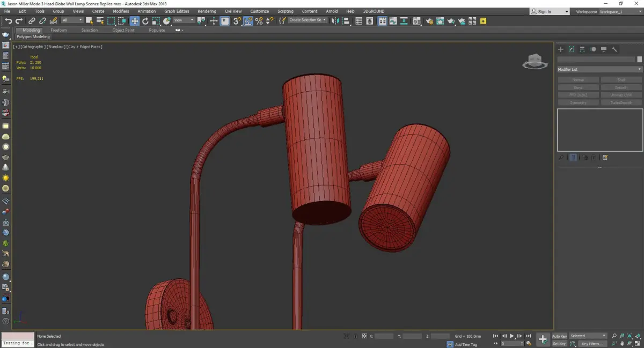Click the Select and Link chain icon

coord(32,21)
